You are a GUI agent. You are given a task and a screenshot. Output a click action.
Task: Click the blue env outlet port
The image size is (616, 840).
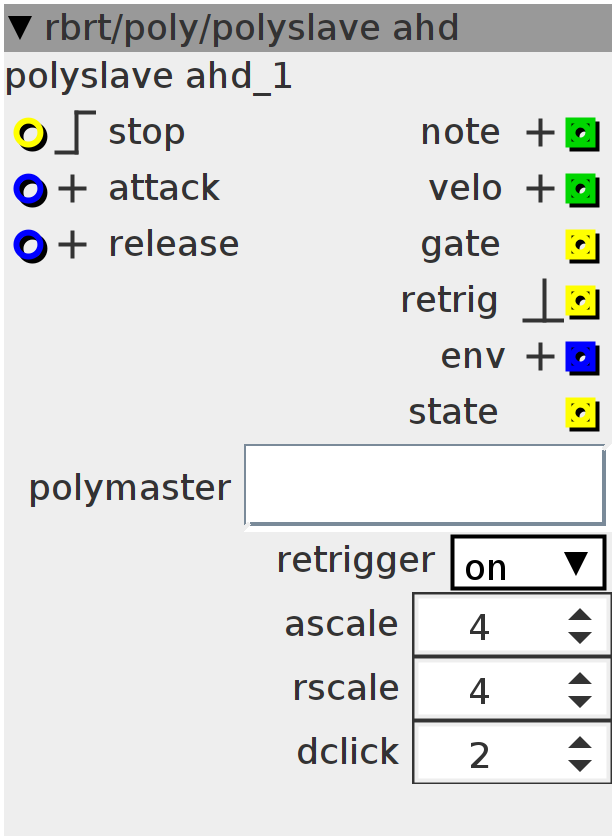coord(582,358)
